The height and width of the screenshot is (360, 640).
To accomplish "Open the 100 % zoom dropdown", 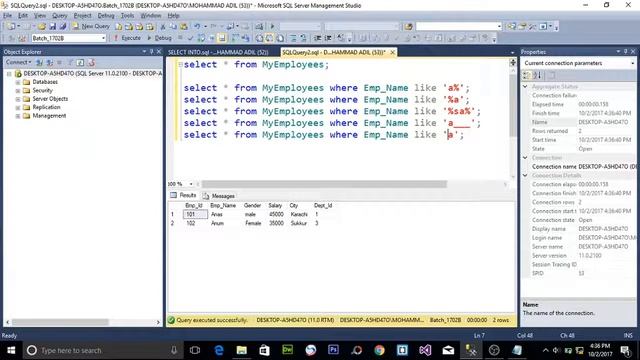I will 191,184.
